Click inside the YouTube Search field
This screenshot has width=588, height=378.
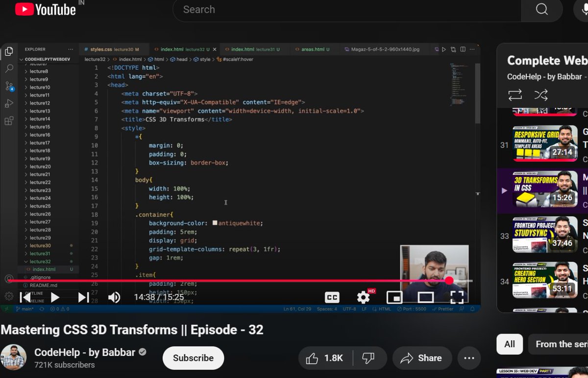pos(347,9)
